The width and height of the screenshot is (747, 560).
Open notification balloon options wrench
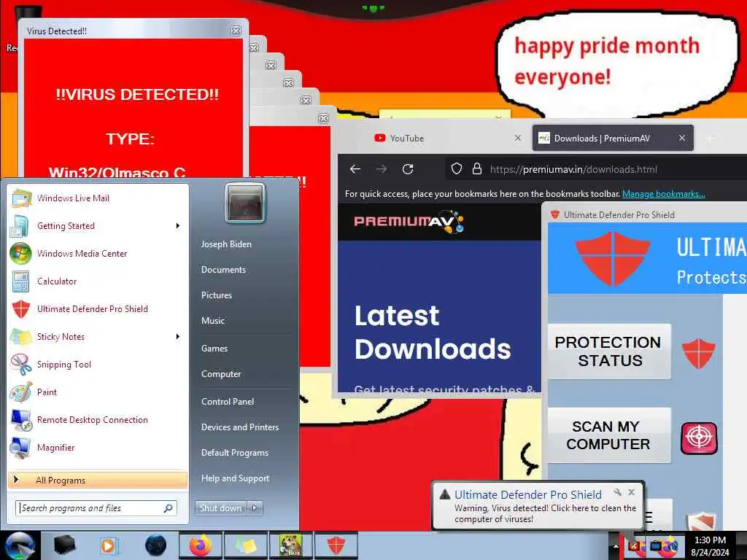(x=617, y=492)
